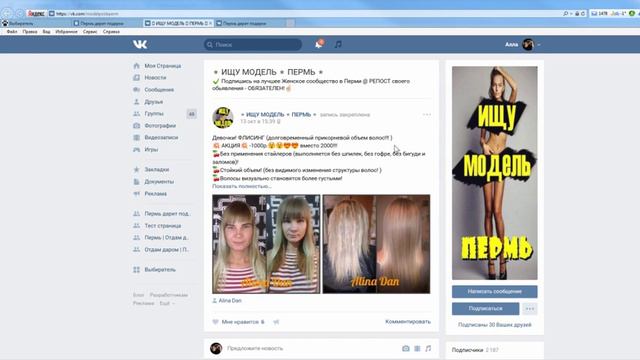Open Закладки in sidebar
640x360 pixels.
coord(156,169)
